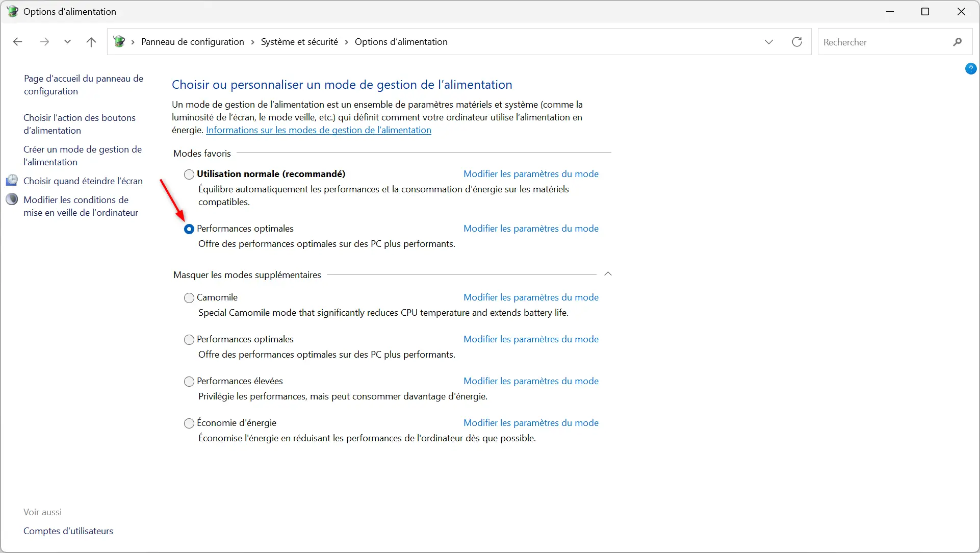Open Créer un mode de gestion de l'alimentation
The image size is (980, 553).
(83, 156)
